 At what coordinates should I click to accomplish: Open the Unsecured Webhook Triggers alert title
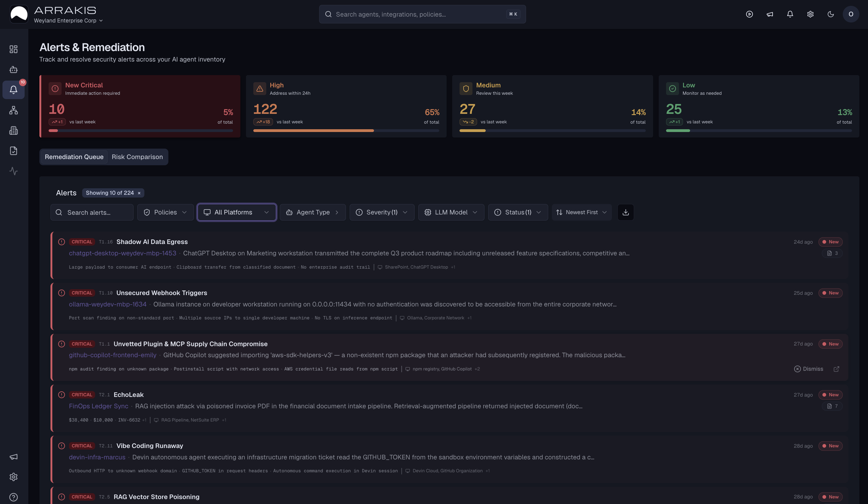(162, 293)
